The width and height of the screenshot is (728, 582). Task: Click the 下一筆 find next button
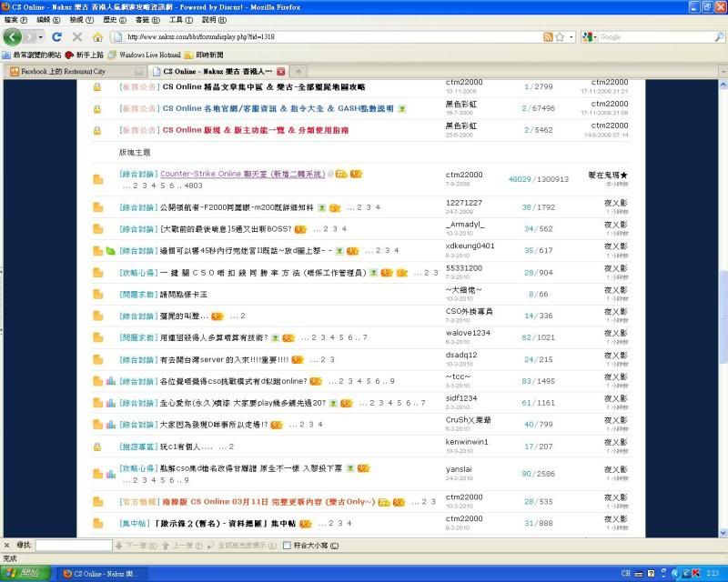(136, 546)
